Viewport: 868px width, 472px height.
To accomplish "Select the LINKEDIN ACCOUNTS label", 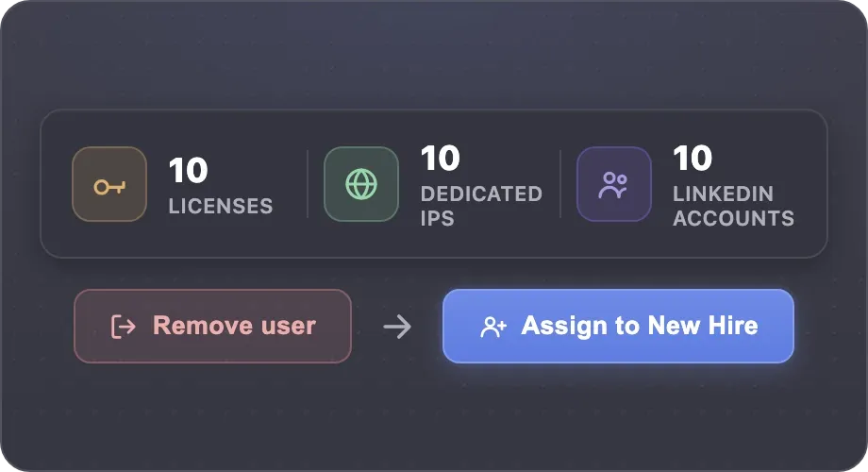I will pyautogui.click(x=733, y=206).
